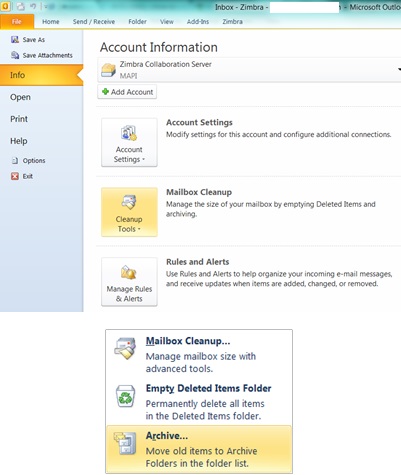Click the 'Use Rules and Alerts to help organize' description
The height and width of the screenshot is (475, 401).
point(279,279)
